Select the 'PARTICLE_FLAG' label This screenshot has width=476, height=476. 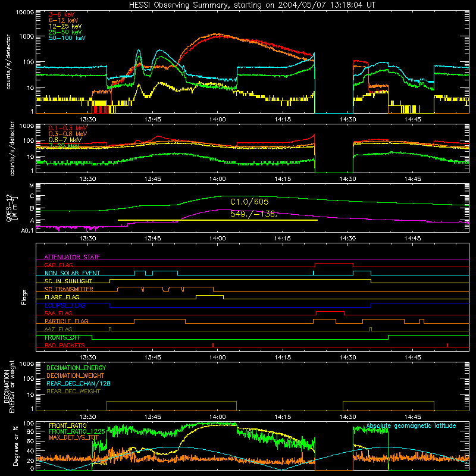click(67, 321)
